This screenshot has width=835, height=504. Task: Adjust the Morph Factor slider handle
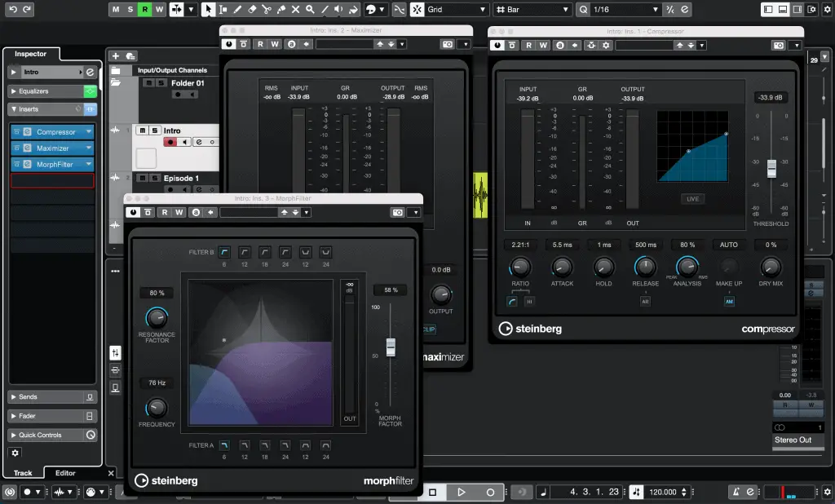point(391,347)
